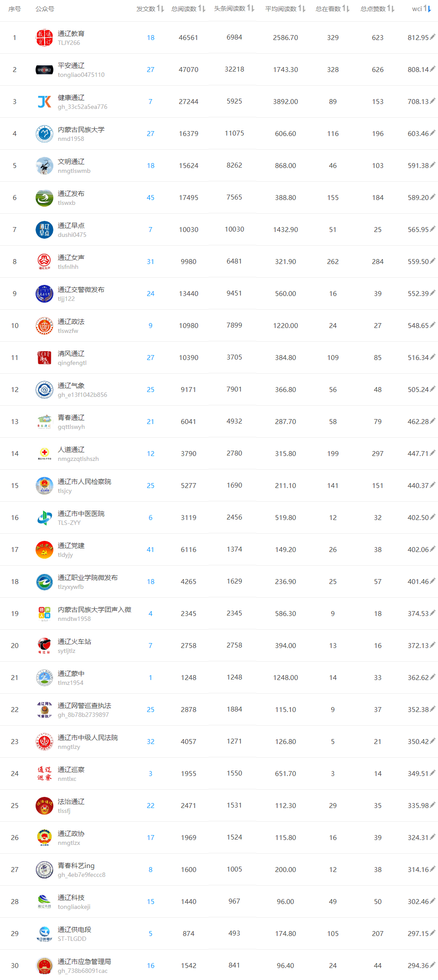Screen dimensions: 438x980
Task: Click edit pencil next to 591.38
Action: coord(433,165)
